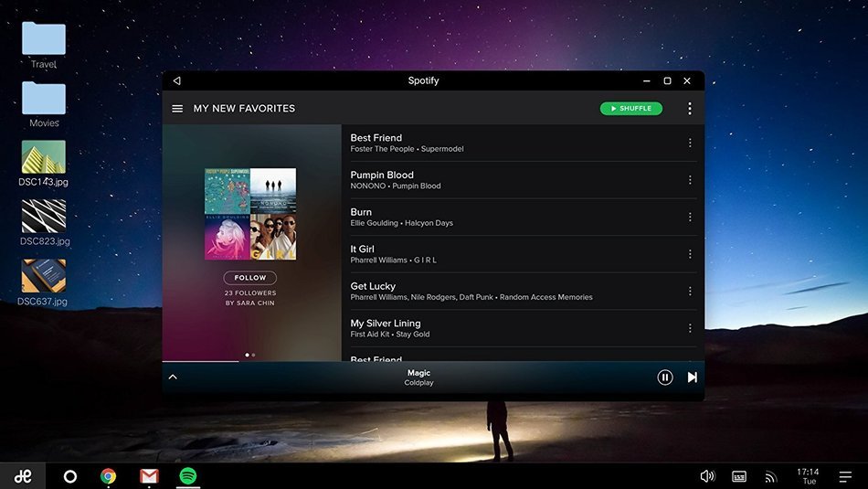Launch Chrome from the taskbar

pos(109,476)
